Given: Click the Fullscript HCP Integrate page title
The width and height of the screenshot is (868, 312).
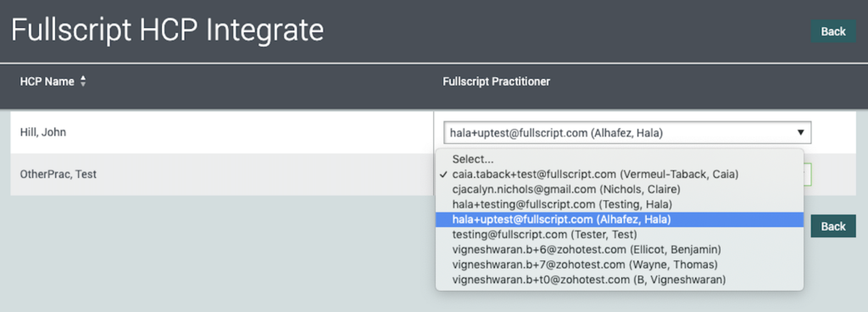Looking at the screenshot, I should pos(167,31).
